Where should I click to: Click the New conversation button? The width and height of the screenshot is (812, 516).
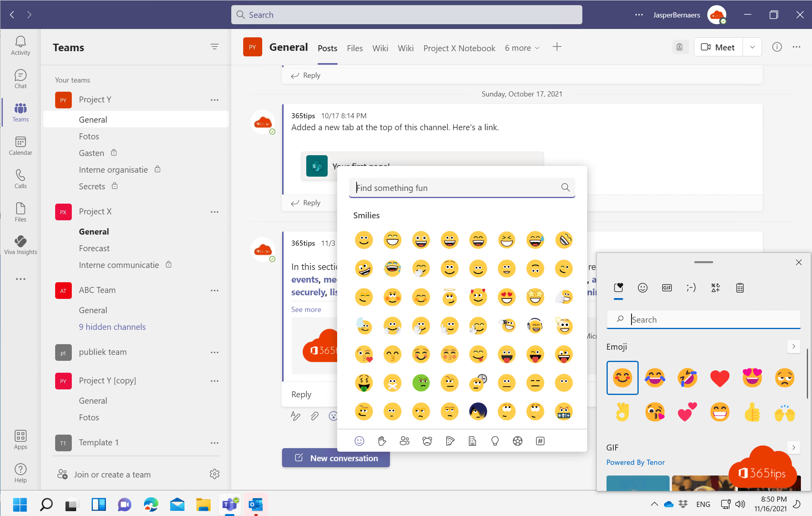(336, 458)
